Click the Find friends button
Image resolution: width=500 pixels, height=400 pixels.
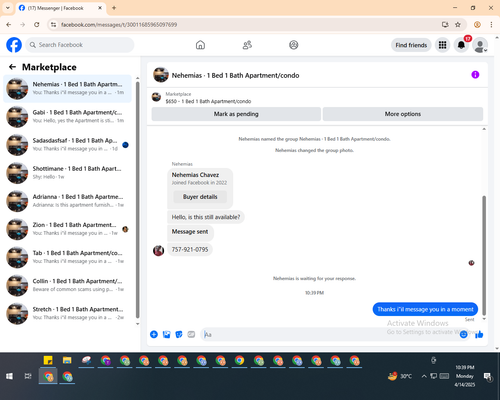411,45
